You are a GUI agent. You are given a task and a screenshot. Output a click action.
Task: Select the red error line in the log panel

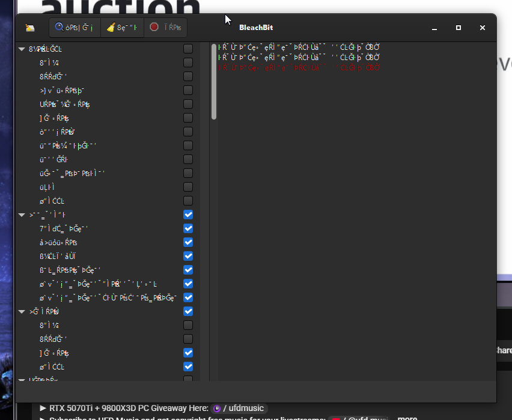tap(299, 68)
